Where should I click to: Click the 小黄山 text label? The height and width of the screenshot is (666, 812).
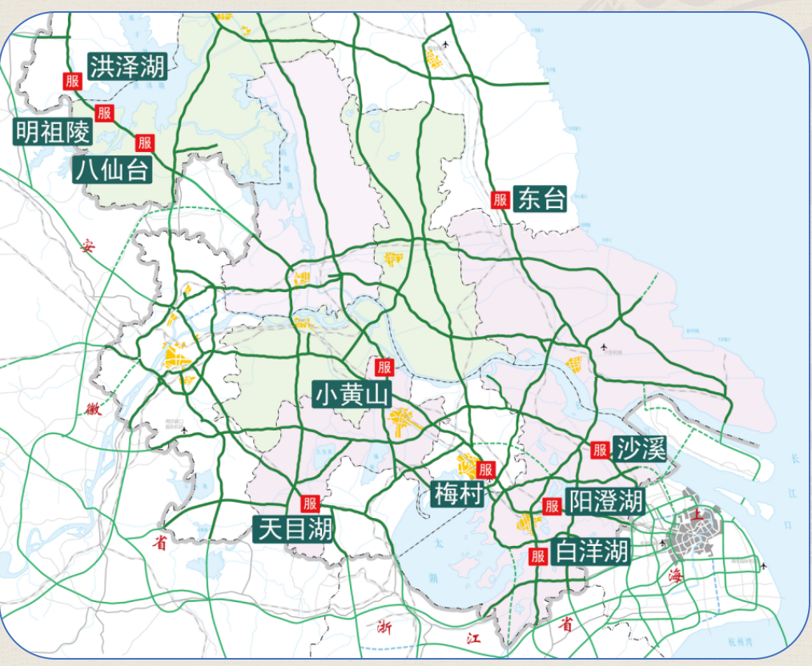click(352, 395)
